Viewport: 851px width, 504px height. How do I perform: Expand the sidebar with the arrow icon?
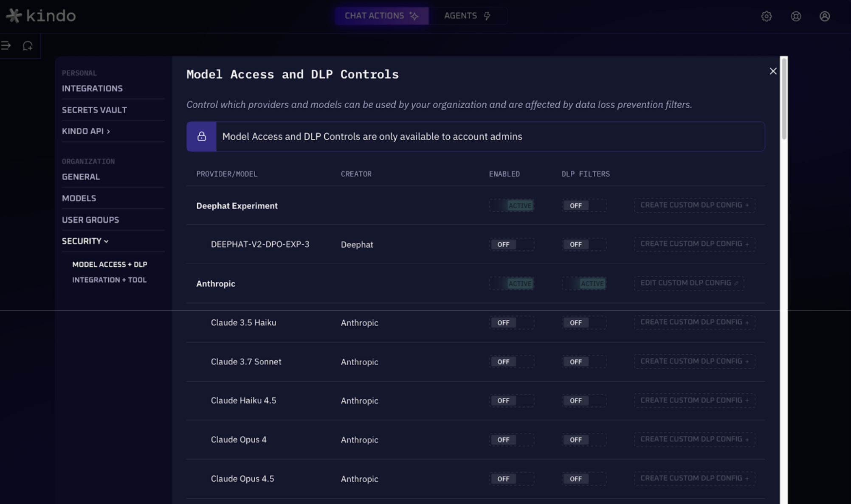[6, 45]
